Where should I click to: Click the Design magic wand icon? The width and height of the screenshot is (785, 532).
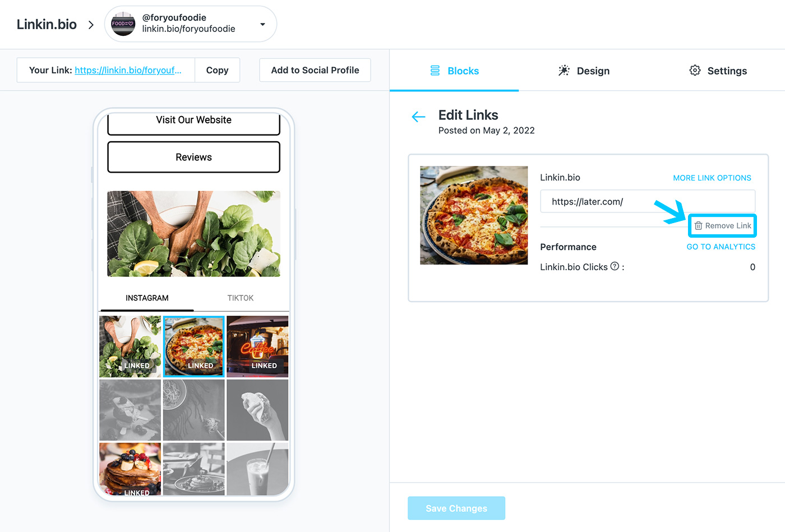[564, 71]
